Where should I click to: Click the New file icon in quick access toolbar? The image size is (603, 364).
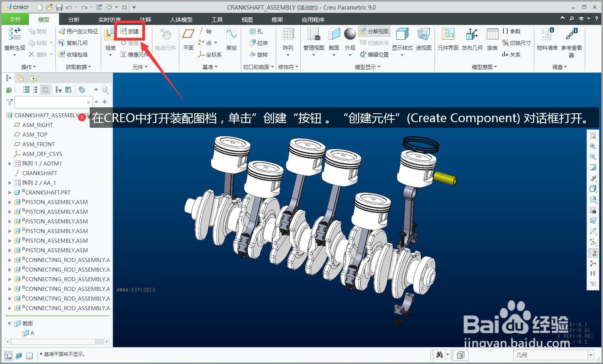coord(39,7)
